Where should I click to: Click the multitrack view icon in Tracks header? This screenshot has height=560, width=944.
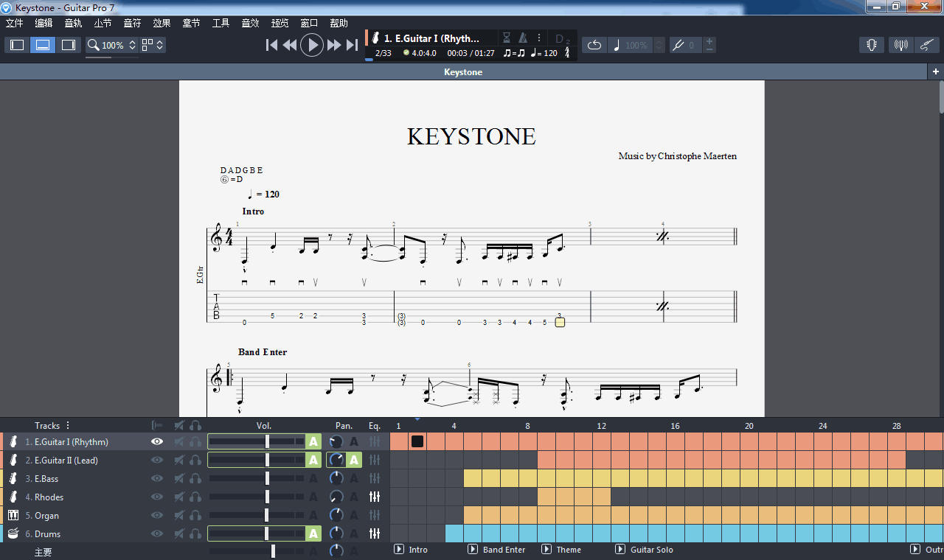tap(157, 425)
